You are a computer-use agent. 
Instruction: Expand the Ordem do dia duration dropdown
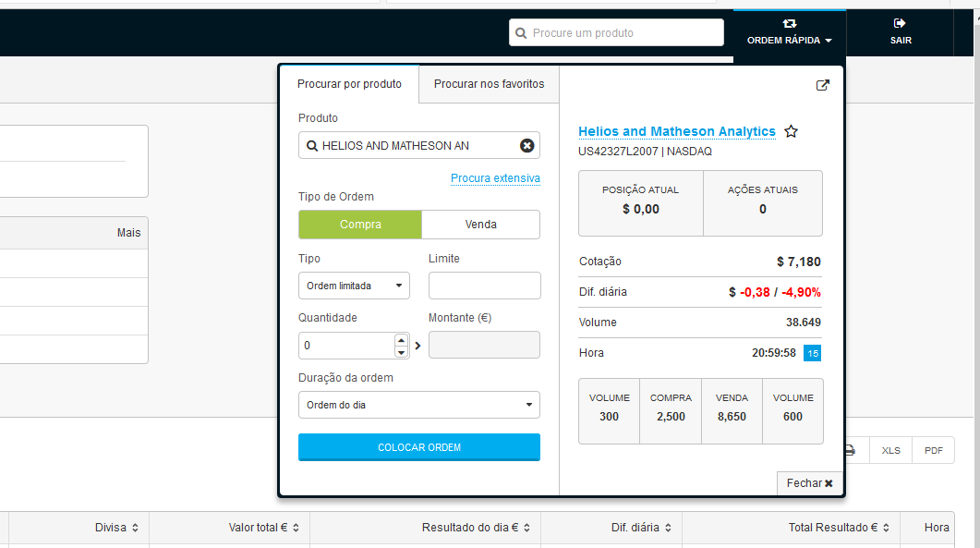pos(418,405)
